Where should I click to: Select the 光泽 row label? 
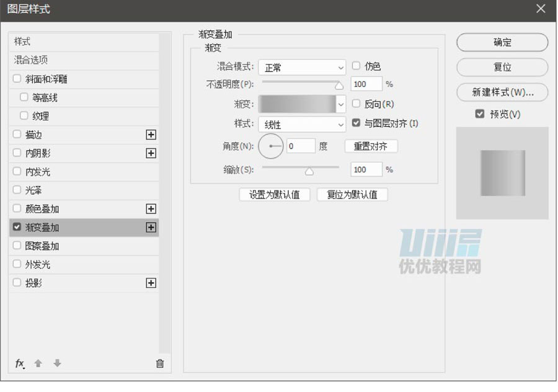(33, 190)
